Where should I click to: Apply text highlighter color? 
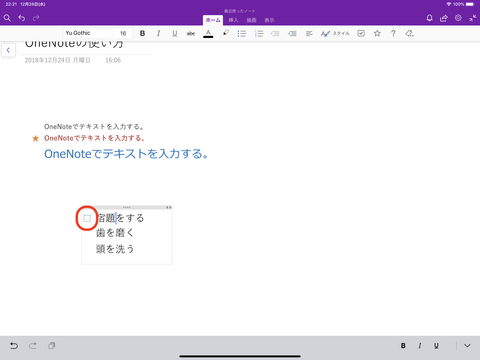[225, 33]
